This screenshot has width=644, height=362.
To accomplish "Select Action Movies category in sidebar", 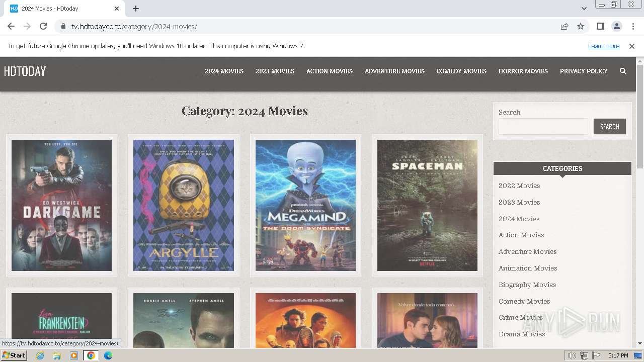I will pyautogui.click(x=521, y=235).
